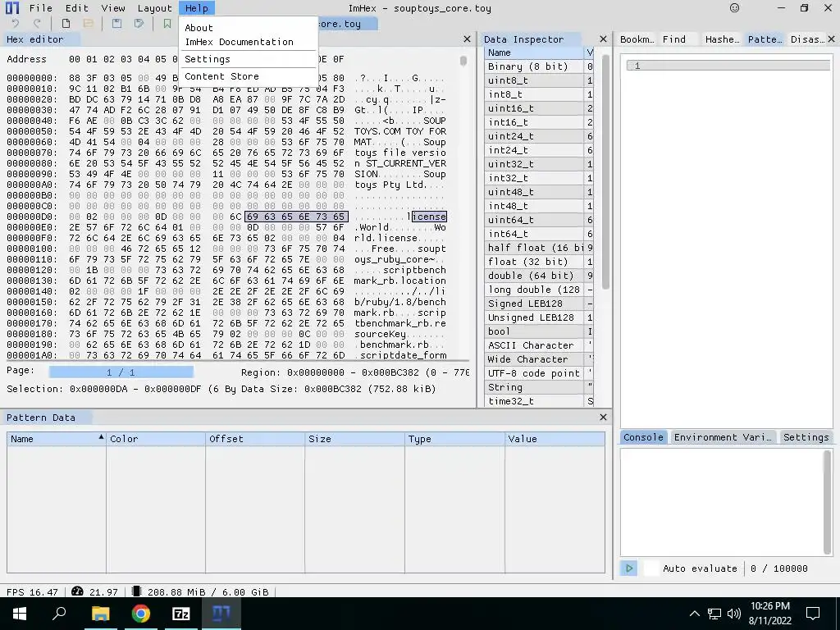The image size is (840, 630).
Task: Click the Type column header
Action: tap(454, 439)
